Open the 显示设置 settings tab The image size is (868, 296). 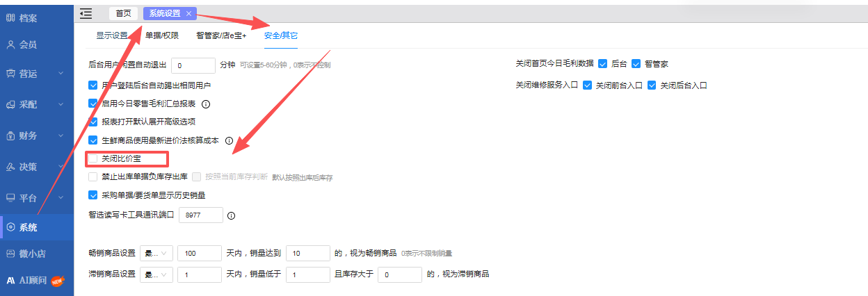112,35
